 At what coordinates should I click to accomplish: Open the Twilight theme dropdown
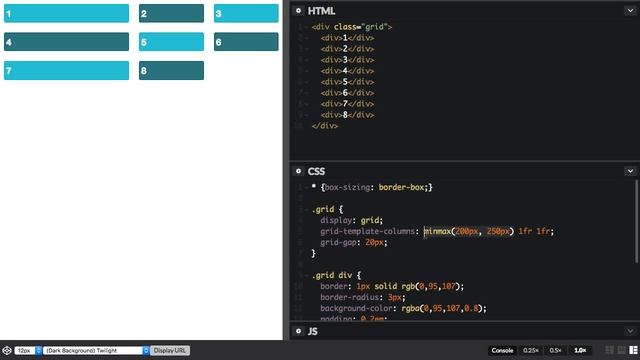point(96,350)
